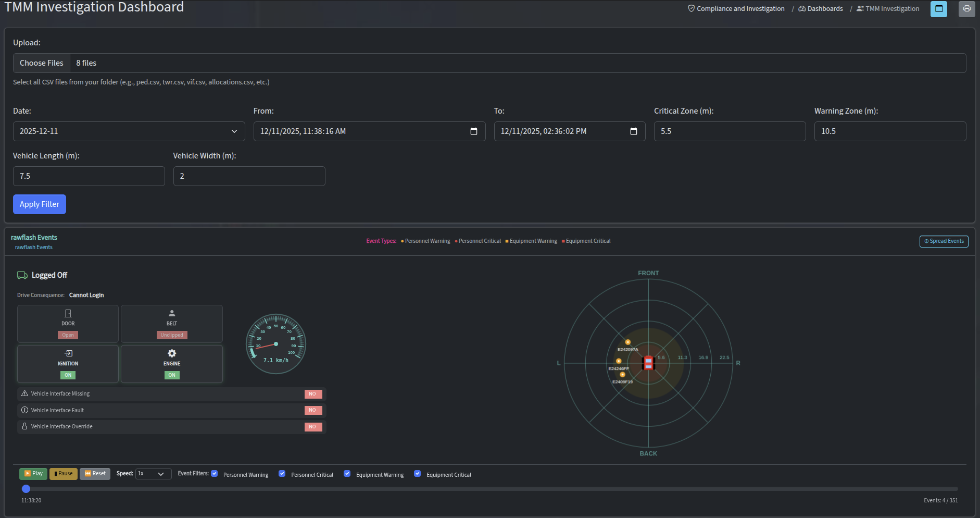Viewport: 980px width, 518px height.
Task: Open the From date calendar picker icon
Action: tap(474, 131)
